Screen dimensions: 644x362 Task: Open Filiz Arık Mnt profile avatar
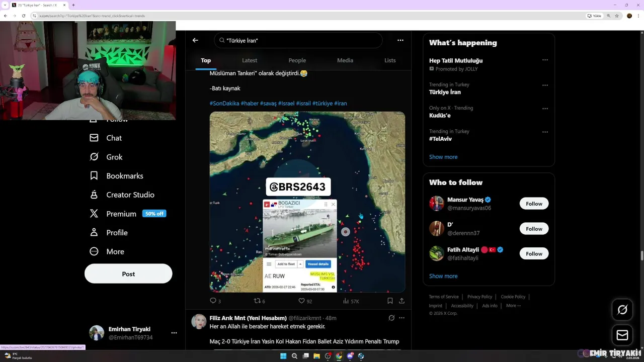tap(199, 322)
